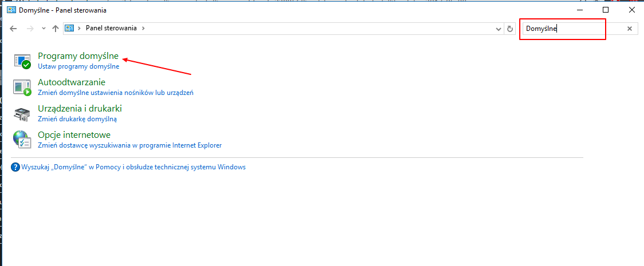Open Zmień dostawcę wyszukiwania w Internet Explorer

[129, 145]
